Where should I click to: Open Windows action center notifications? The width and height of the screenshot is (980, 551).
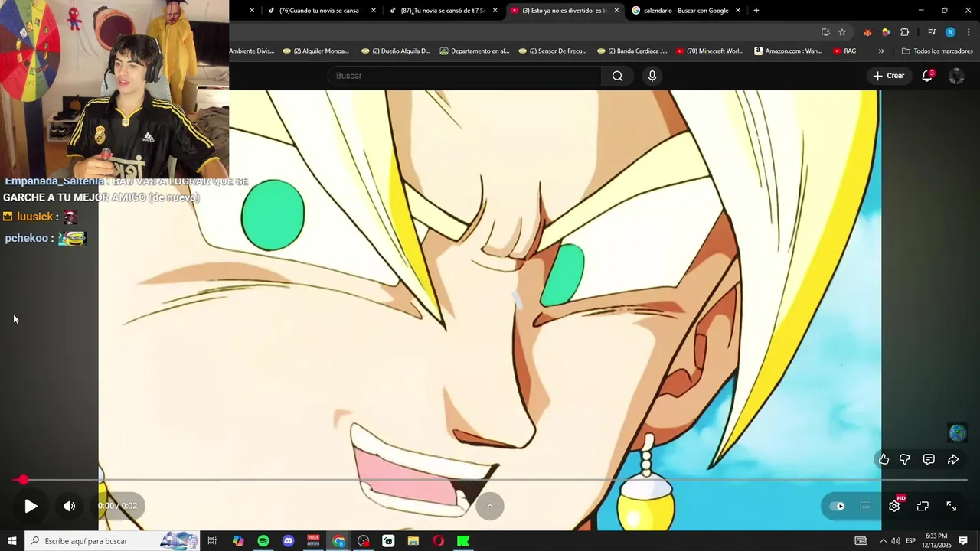[963, 541]
